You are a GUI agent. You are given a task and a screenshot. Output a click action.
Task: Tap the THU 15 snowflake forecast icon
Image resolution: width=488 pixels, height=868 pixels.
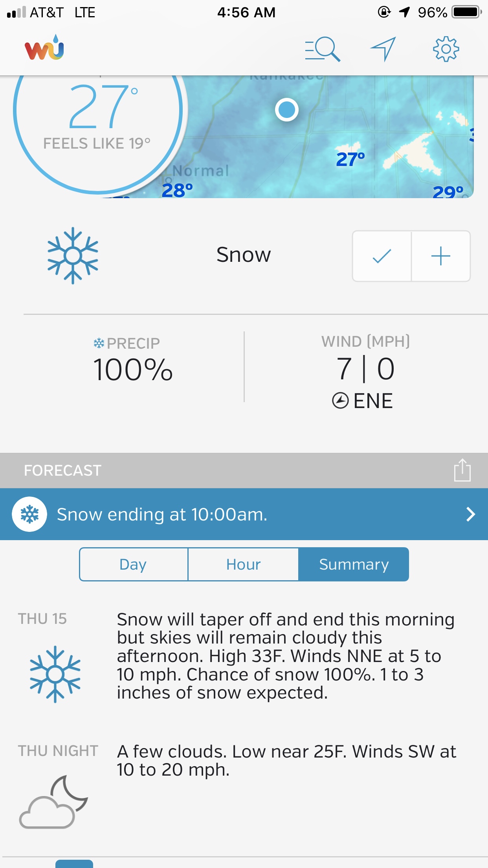coord(55,674)
